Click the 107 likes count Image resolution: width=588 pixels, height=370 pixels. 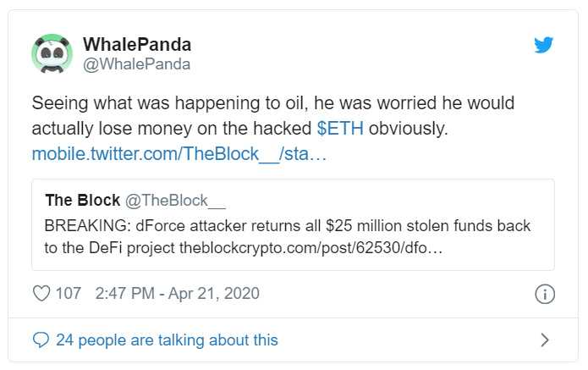(68, 294)
